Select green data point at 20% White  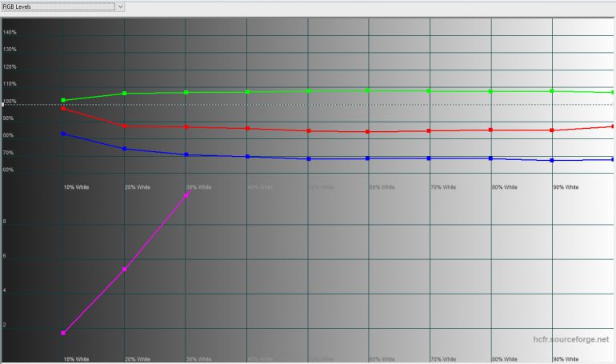pos(125,94)
